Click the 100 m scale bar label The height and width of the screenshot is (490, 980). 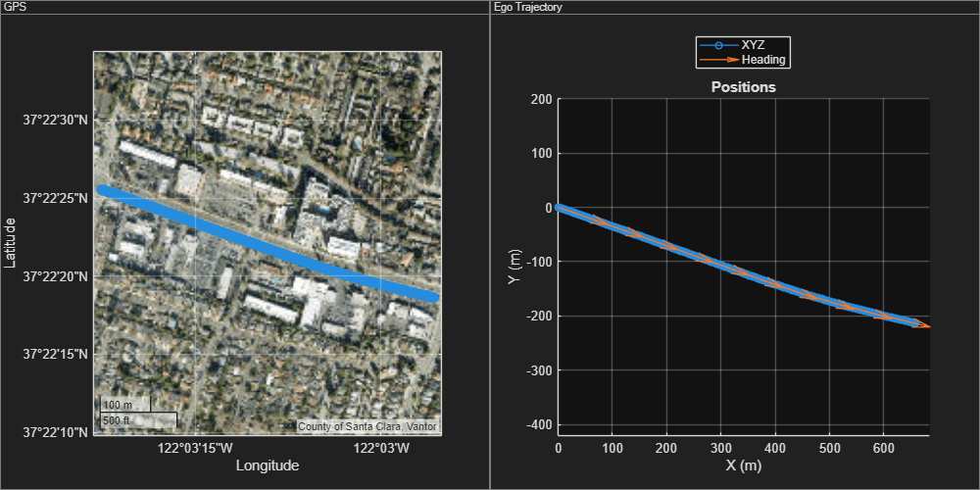118,405
